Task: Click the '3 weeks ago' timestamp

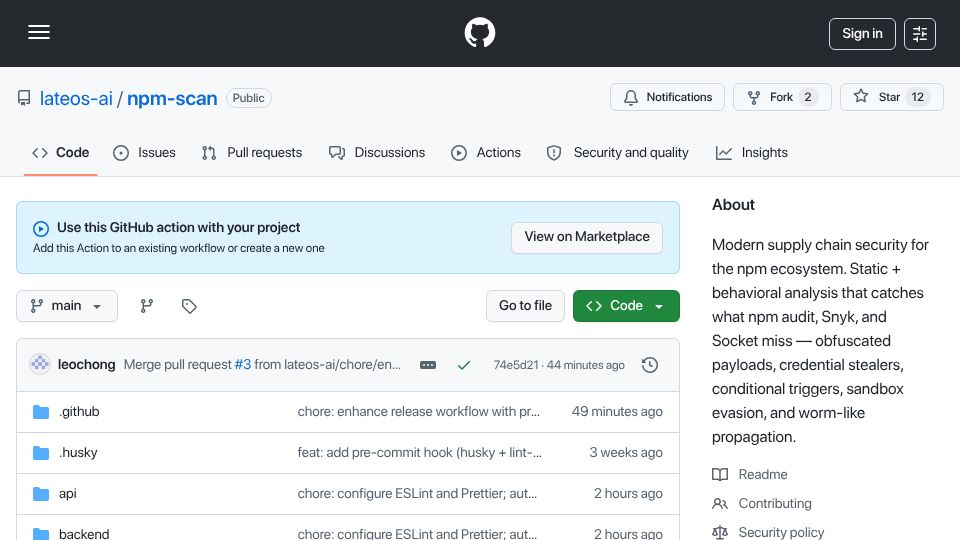Action: coord(626,452)
